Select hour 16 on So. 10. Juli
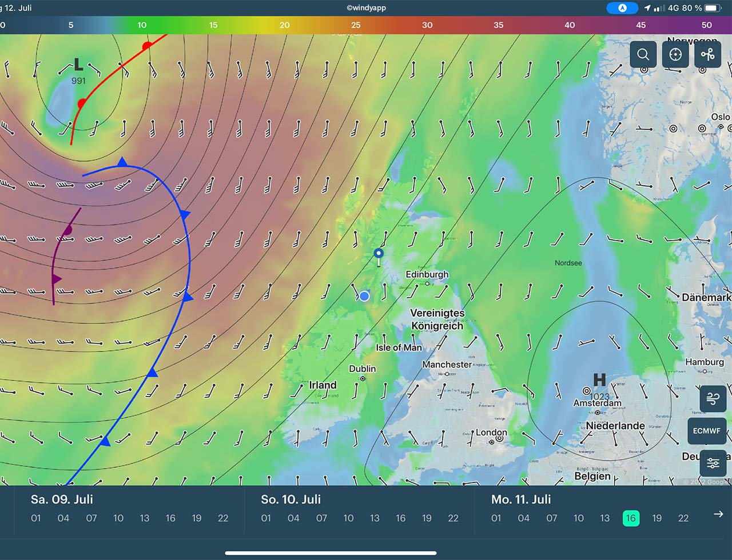Viewport: 732px width, 560px height. (400, 518)
